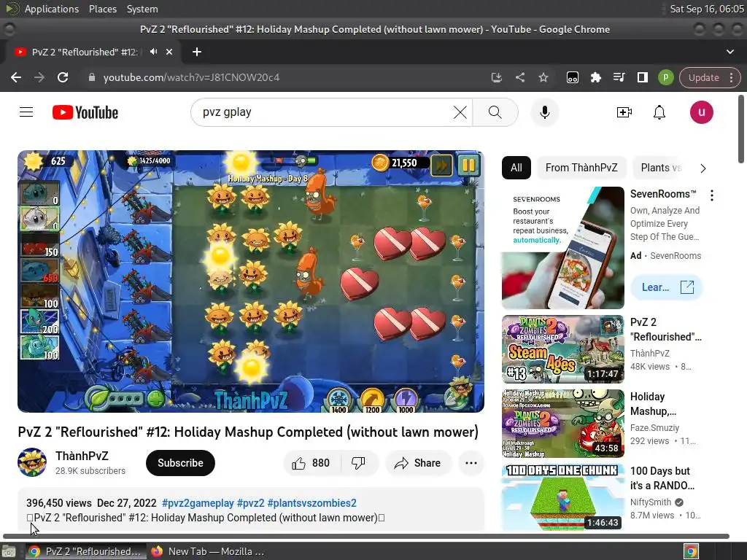Share the video
This screenshot has height=560, width=747.
tap(418, 463)
